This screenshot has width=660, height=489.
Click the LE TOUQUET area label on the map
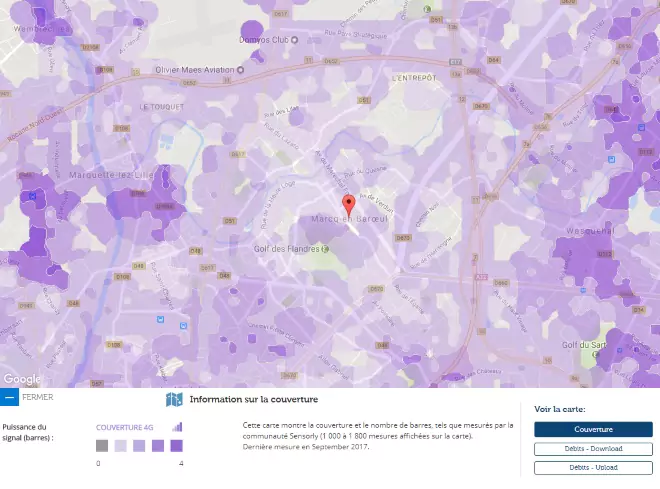click(x=158, y=105)
